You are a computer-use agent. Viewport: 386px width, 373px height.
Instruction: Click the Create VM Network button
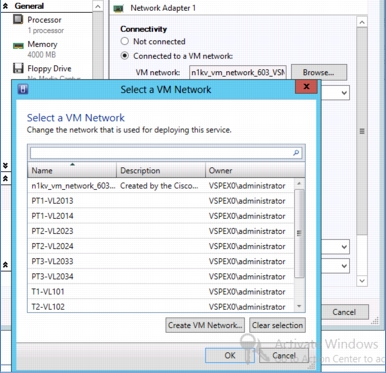pyautogui.click(x=205, y=325)
